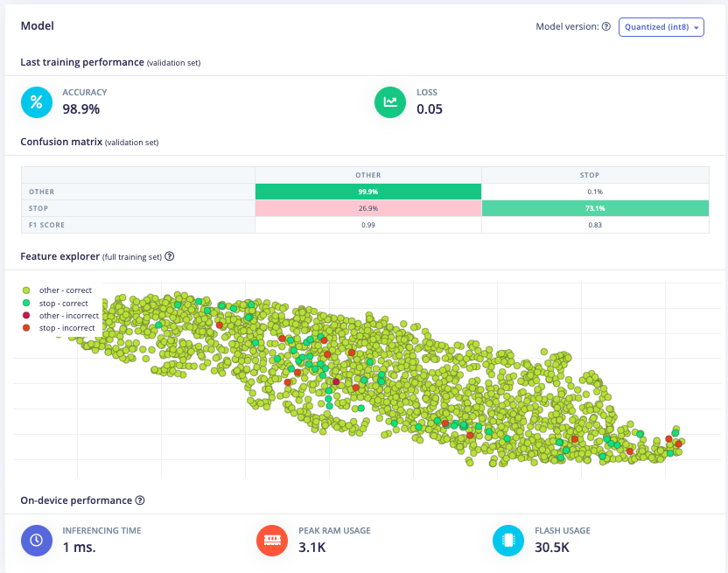
Task: Click the green loss chart icon
Action: (390, 102)
